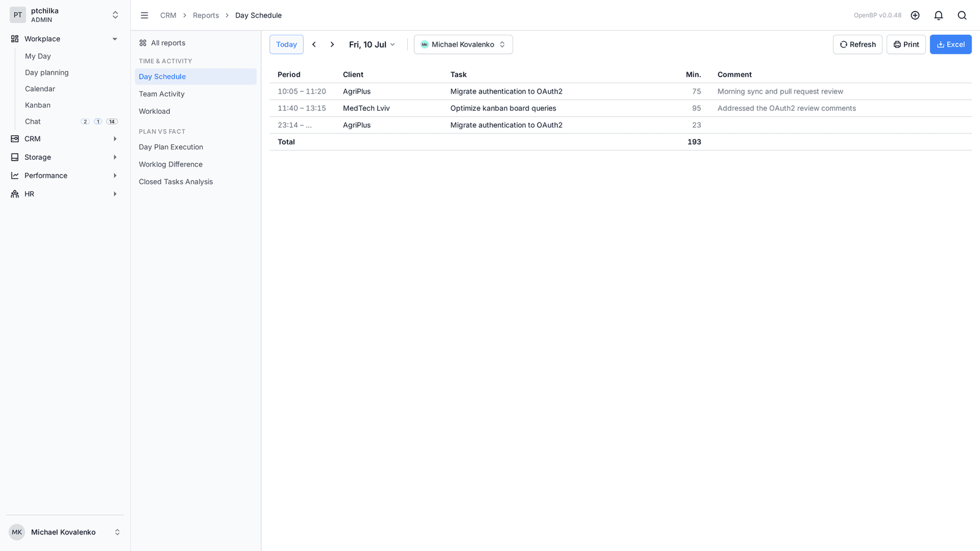Click the Day Schedule breadcrumb text
The height and width of the screenshot is (551, 980).
[x=258, y=15]
